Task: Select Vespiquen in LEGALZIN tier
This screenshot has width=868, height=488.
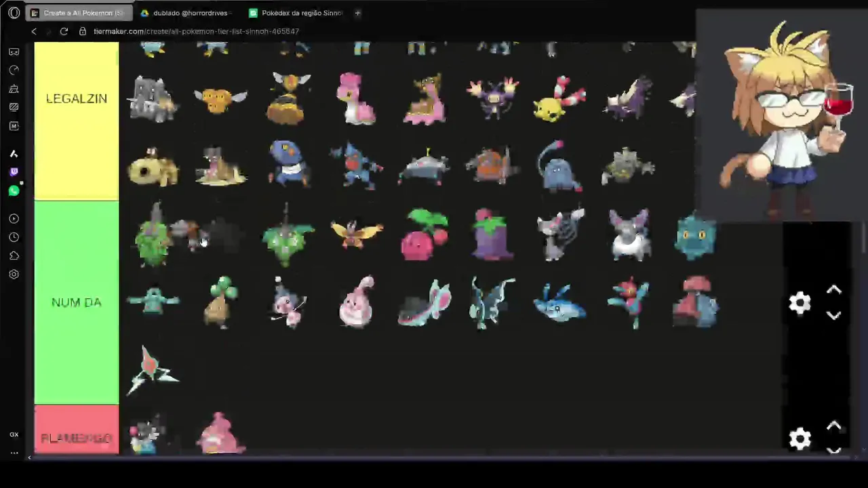Action: click(289, 99)
